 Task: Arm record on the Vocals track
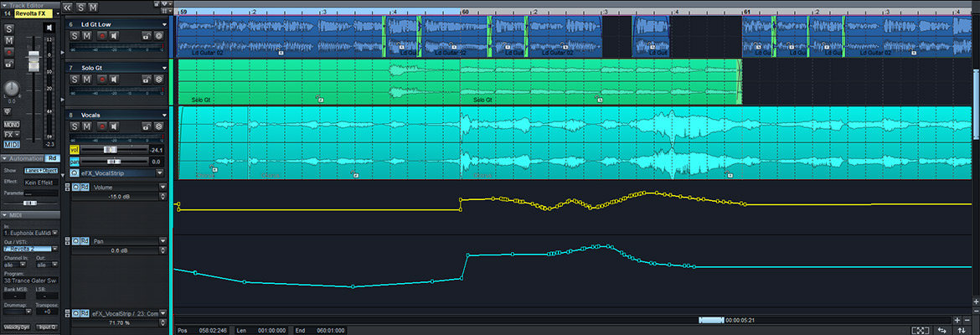[101, 126]
